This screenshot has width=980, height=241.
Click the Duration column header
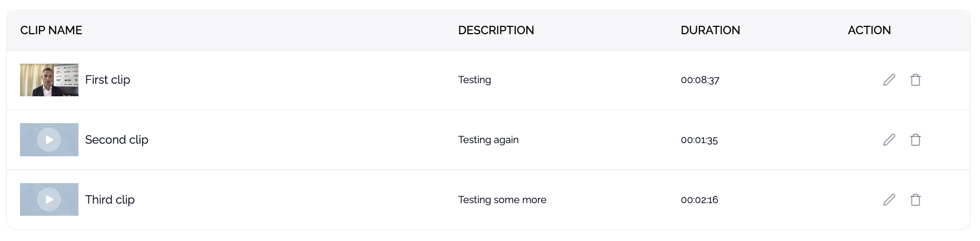point(710,31)
